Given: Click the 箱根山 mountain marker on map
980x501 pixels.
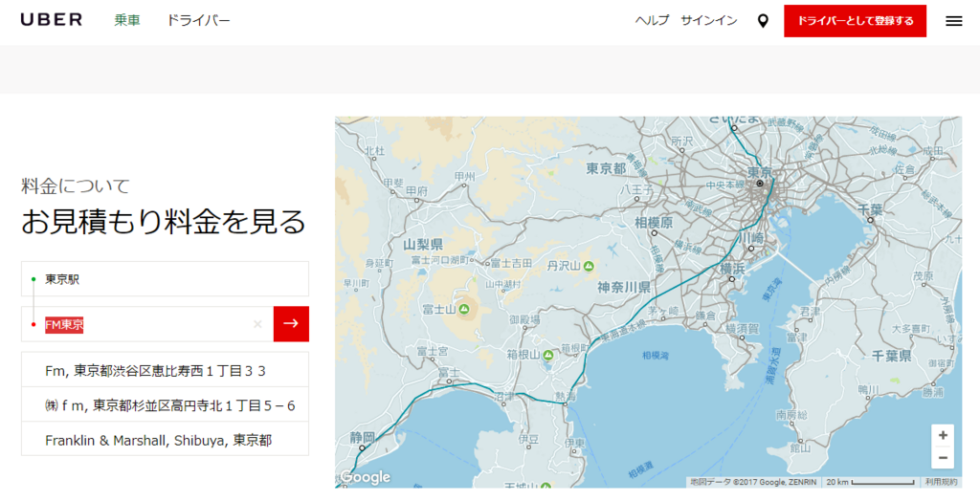Looking at the screenshot, I should coord(548,355).
